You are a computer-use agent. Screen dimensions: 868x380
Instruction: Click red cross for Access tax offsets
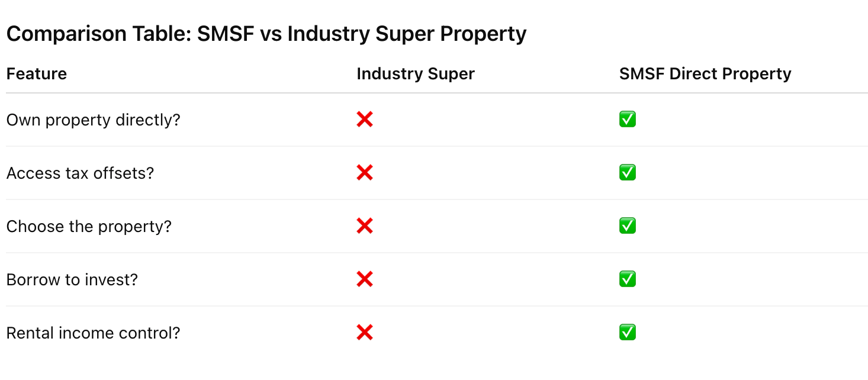point(365,173)
